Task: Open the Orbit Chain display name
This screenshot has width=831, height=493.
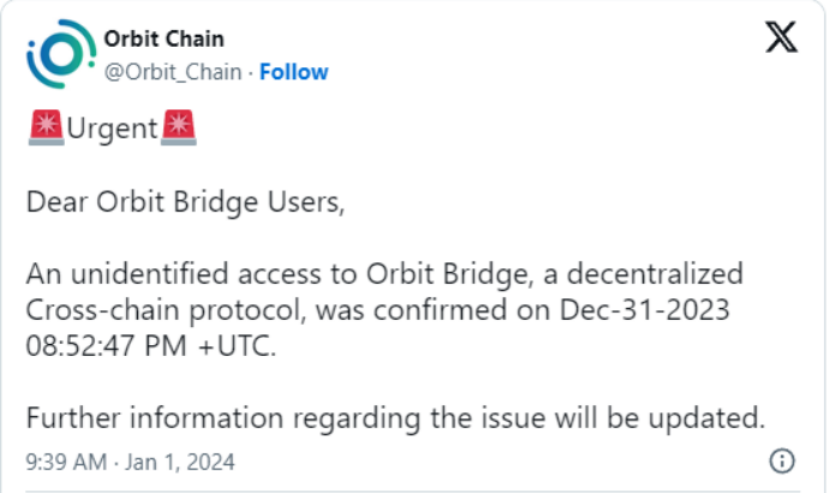Action: 164,39
